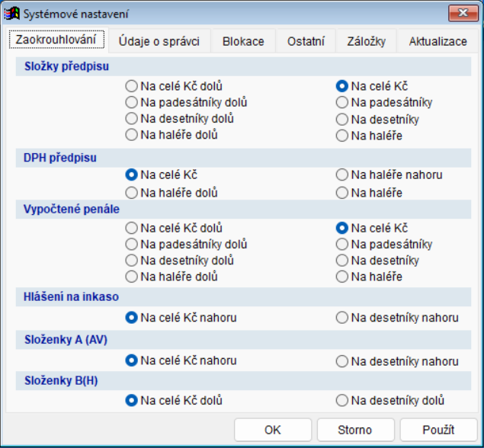The image size is (484, 448).
Task: Select the Záložky tab
Action: point(366,42)
